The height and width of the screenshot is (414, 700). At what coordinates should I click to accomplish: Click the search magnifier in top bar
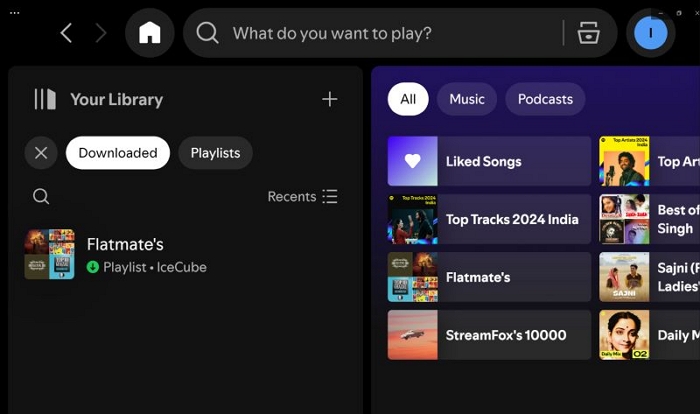click(208, 33)
